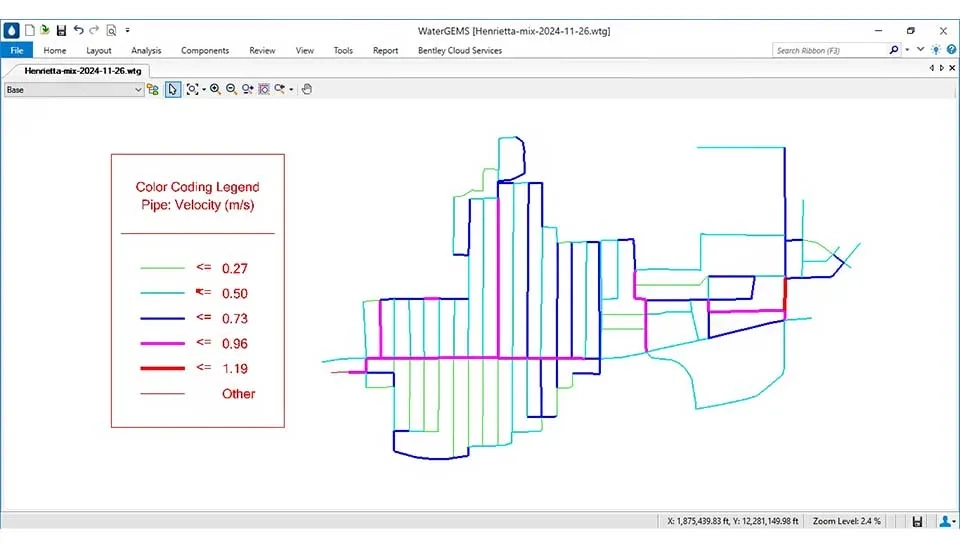Open the Zoom Extents dropdown arrow
960x548 pixels.
coord(203,89)
